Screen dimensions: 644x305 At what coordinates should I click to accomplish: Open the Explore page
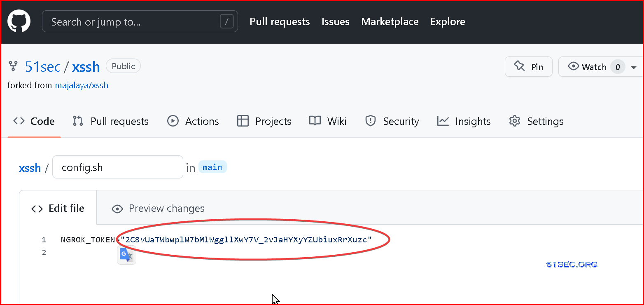(x=448, y=21)
